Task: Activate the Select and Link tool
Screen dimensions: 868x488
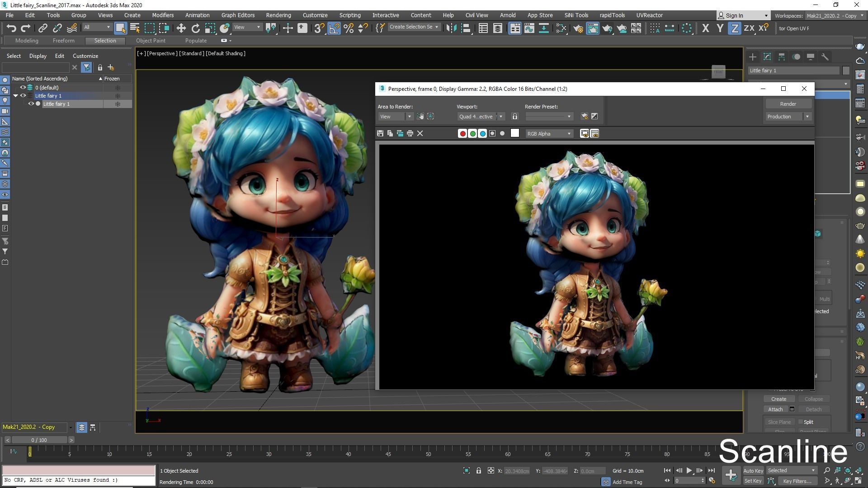Action: tap(42, 28)
